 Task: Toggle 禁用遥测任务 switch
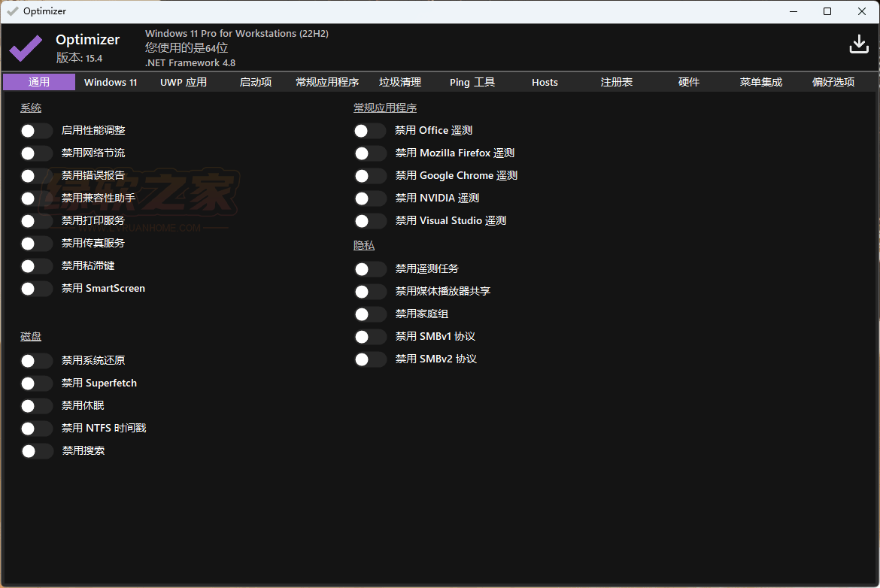[x=370, y=269]
